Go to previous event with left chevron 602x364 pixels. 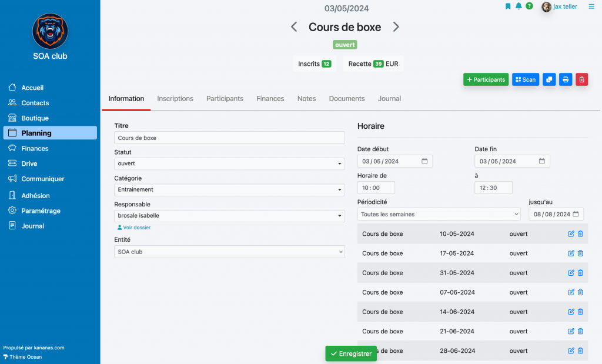click(x=294, y=27)
